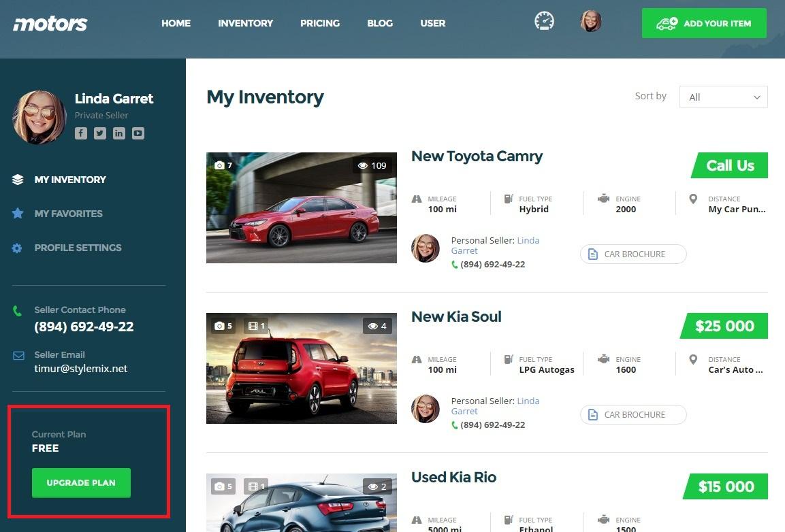This screenshot has height=532, width=785.
Task: Click Linda Garret's YouTube icon
Action: click(x=138, y=133)
